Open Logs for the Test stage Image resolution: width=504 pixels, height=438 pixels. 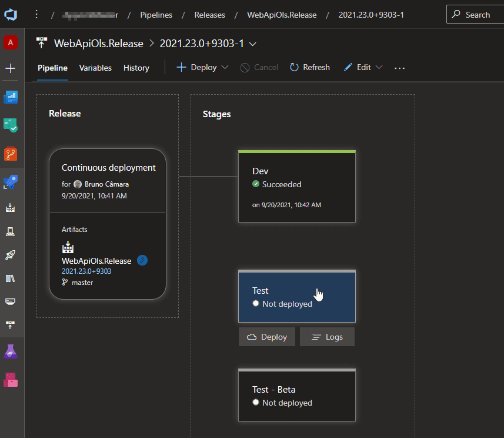(327, 337)
